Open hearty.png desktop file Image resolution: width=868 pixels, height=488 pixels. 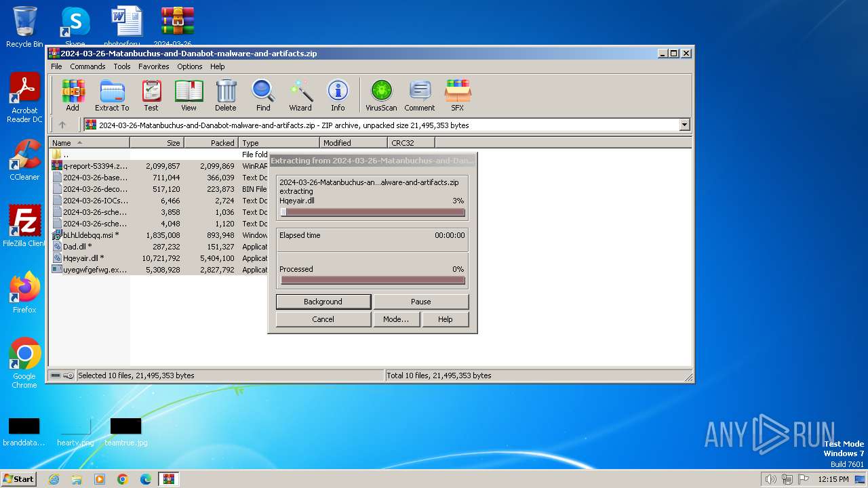[75, 432]
